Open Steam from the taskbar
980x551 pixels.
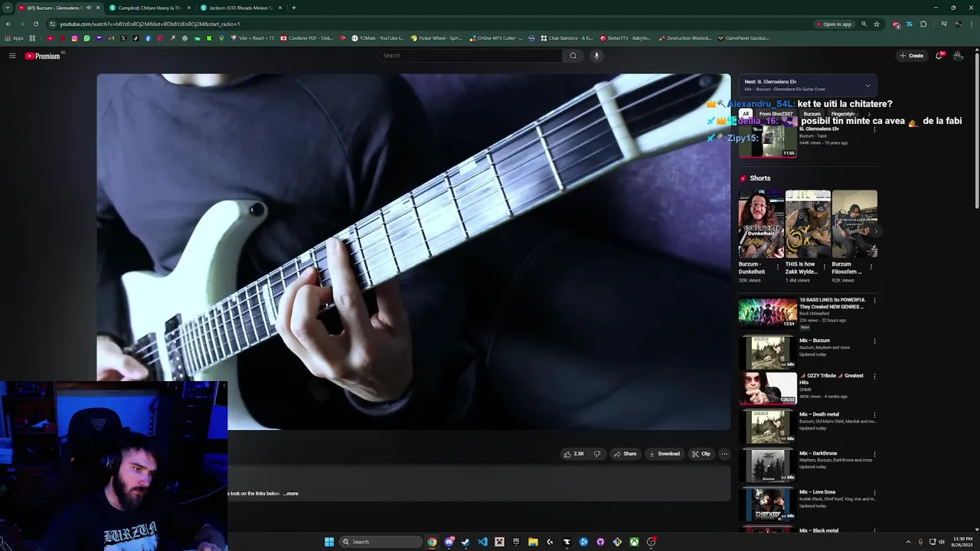click(x=465, y=542)
